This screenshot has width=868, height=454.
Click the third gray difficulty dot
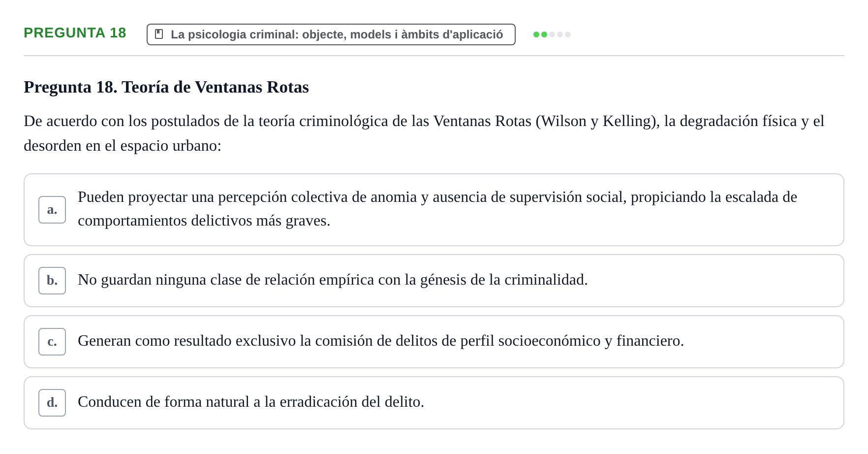coord(552,34)
